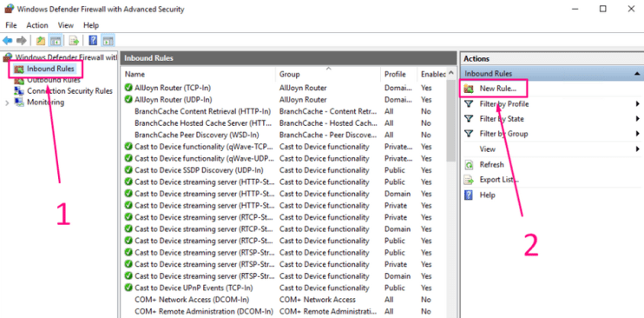644x318 pixels.
Task: Click the Refresh icon in Actions pane
Action: coord(469,164)
